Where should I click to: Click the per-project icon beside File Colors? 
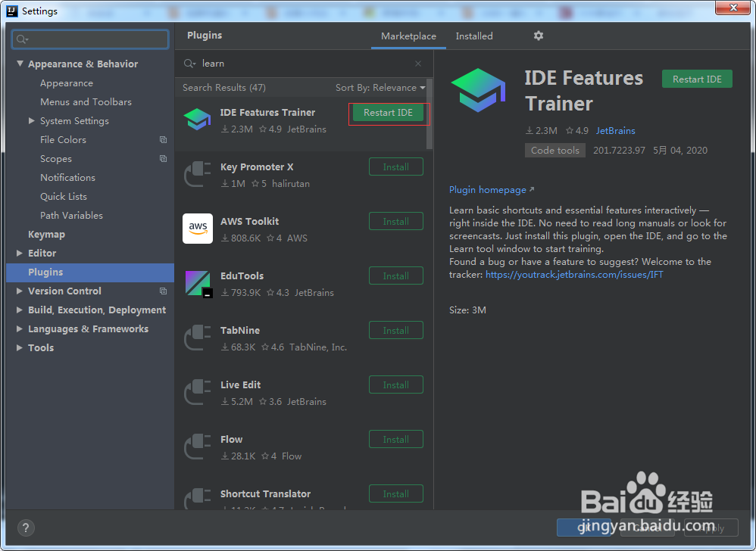tap(163, 140)
